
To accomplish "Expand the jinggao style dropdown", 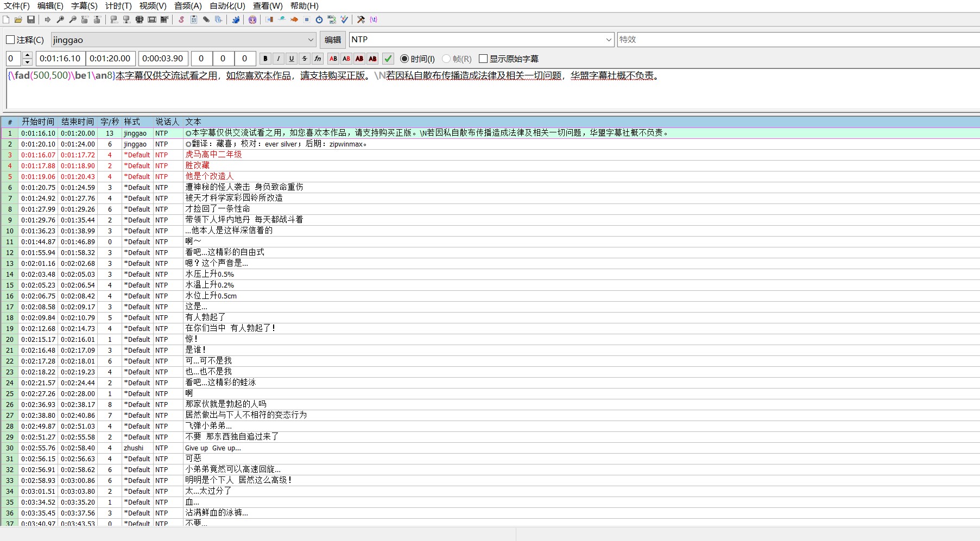I will coord(311,40).
